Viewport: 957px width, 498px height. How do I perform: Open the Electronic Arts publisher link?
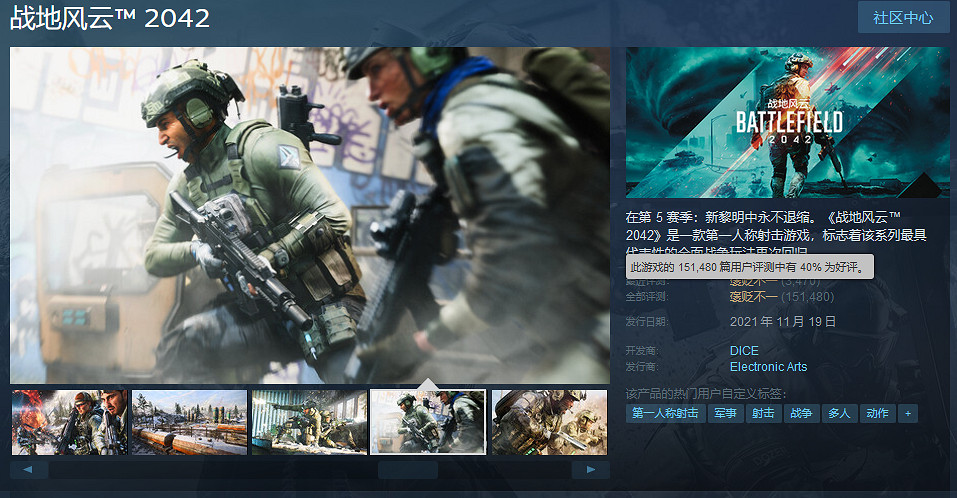[x=768, y=367]
